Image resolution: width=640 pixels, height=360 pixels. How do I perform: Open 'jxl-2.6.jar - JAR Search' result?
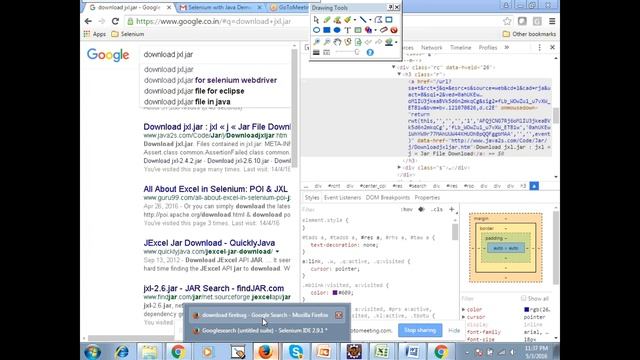point(213,288)
